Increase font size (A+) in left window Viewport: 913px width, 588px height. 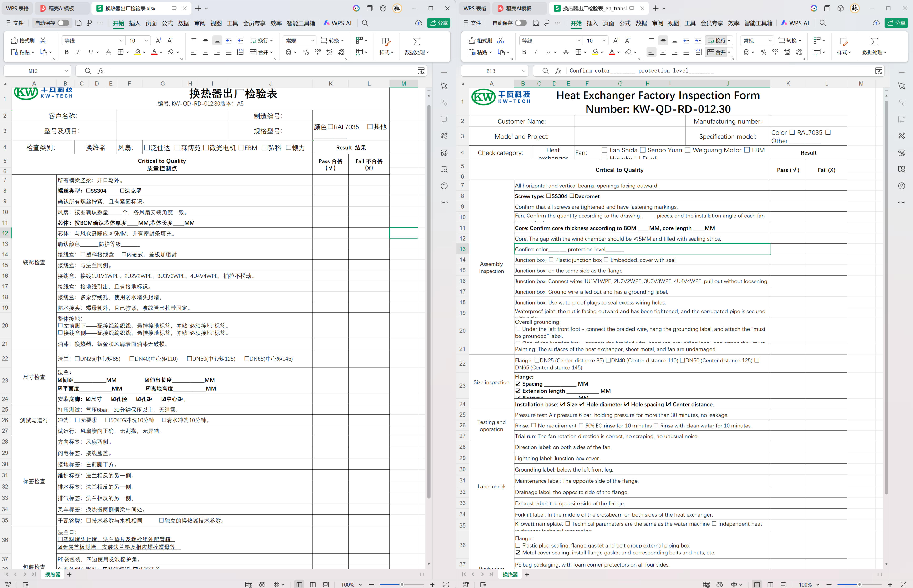click(x=158, y=40)
